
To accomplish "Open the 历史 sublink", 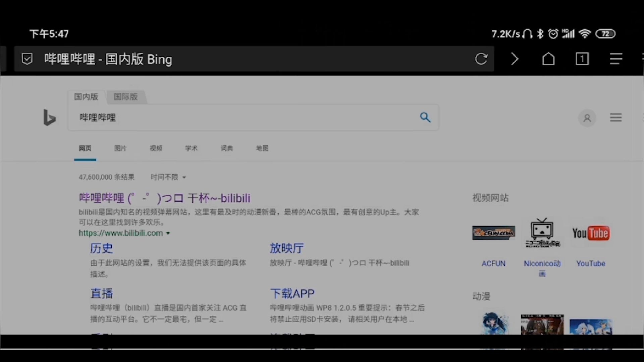I will [x=101, y=248].
